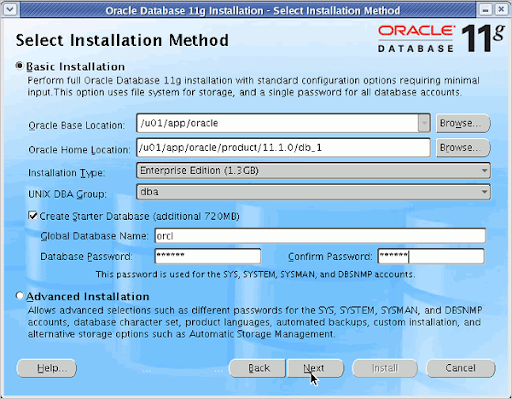The width and height of the screenshot is (512, 399).
Task: Click the 'Database Password:' label
Action: click(86, 256)
